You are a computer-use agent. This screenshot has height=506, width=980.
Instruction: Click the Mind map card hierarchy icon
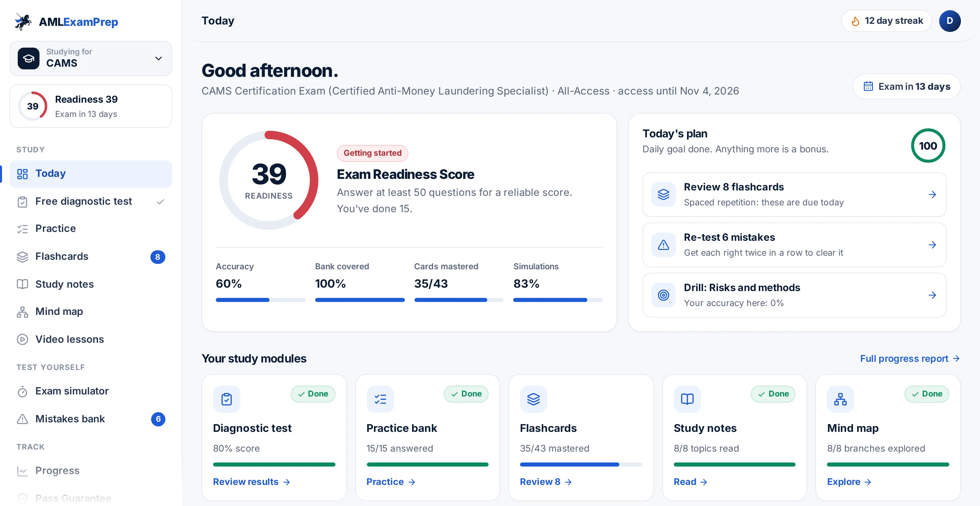pyautogui.click(x=840, y=399)
